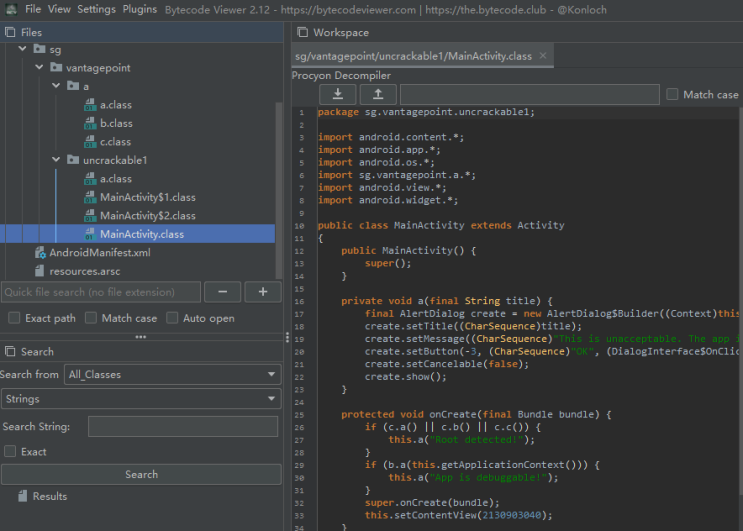743x531 pixels.
Task: Click the MainActivity$2.class file icon
Action: (x=90, y=216)
